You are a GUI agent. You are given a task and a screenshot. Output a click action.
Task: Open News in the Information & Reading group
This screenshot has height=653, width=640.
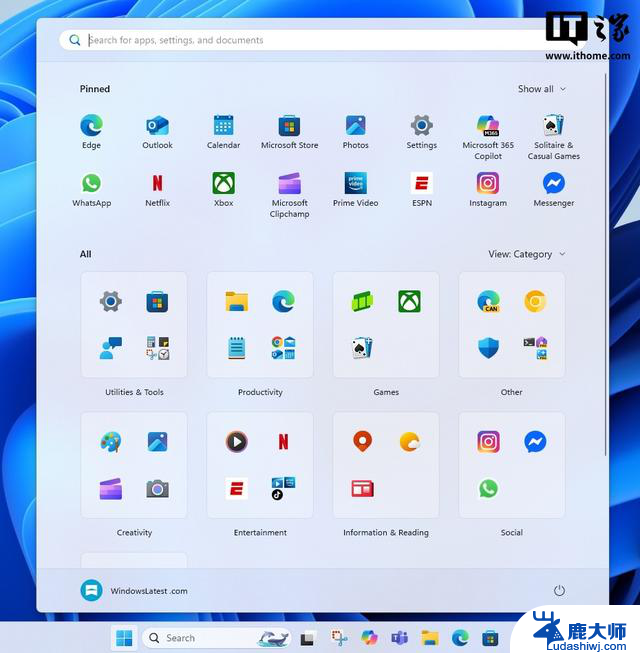(363, 489)
